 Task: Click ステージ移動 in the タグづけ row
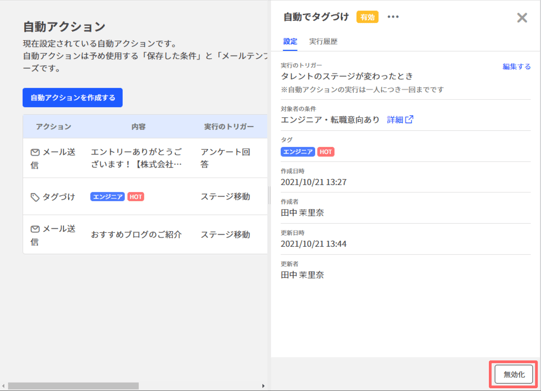coord(225,197)
